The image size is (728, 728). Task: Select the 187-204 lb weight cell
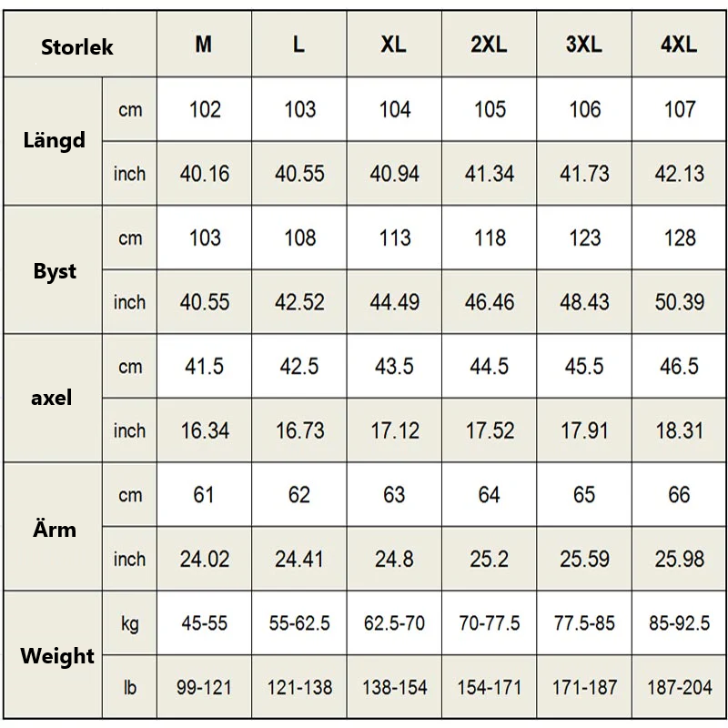[679, 687]
